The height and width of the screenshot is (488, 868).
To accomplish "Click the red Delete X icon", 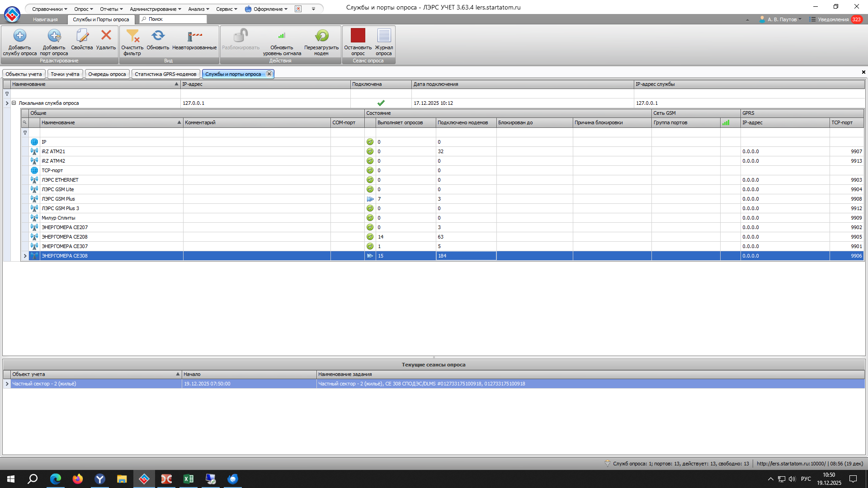I will [106, 35].
